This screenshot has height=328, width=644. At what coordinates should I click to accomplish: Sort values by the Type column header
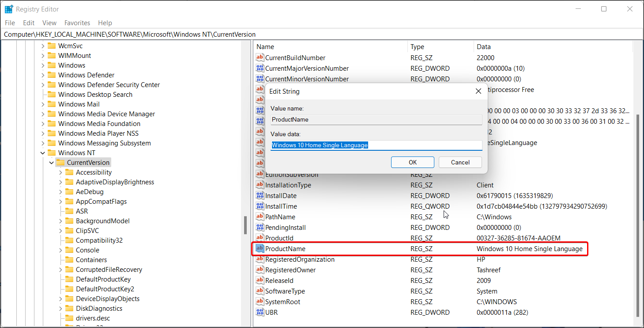tap(441, 47)
